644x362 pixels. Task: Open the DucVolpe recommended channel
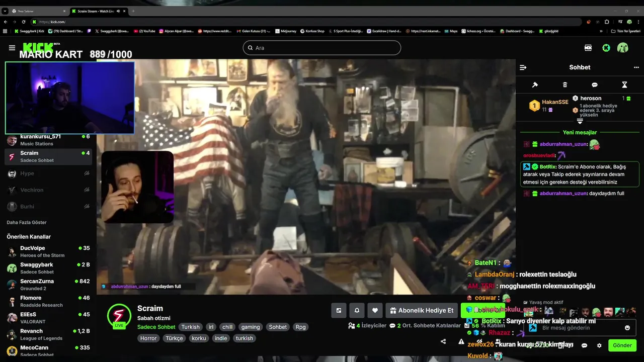coord(48,251)
